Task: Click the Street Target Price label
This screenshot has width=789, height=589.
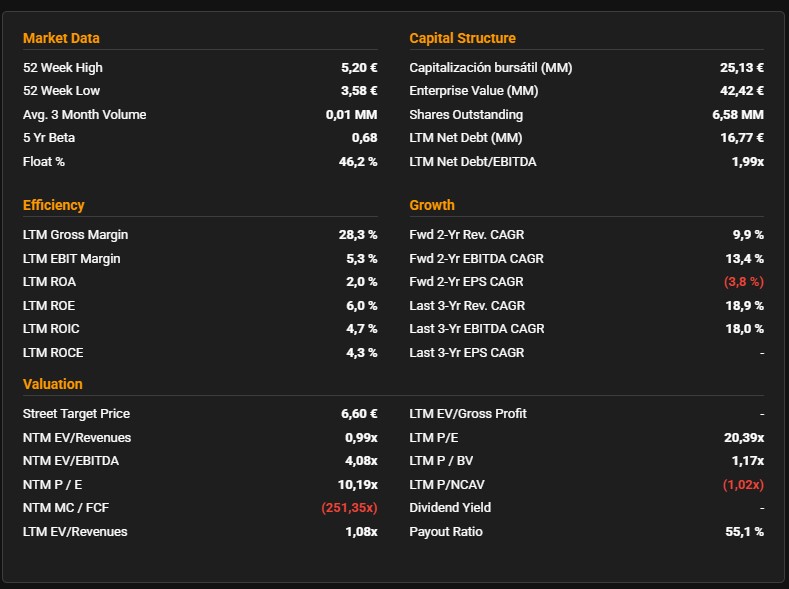Action: tap(76, 414)
